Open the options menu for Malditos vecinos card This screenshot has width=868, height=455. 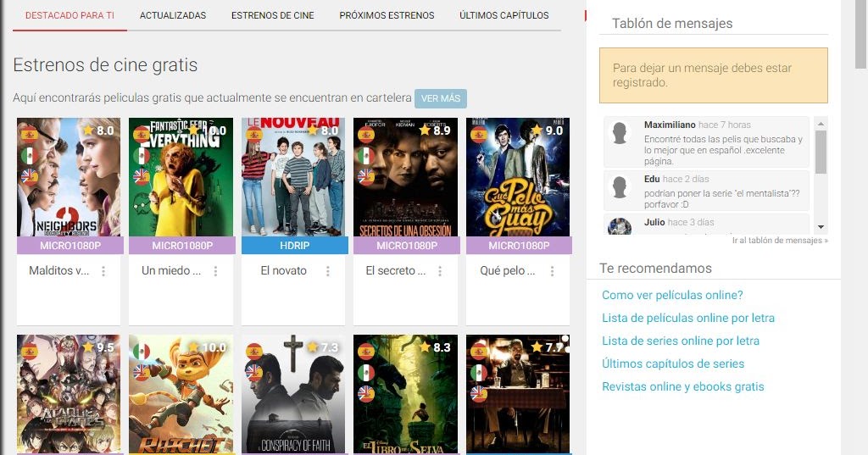(x=103, y=270)
